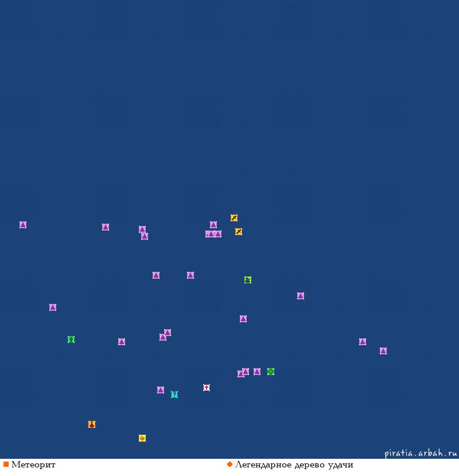
Task: Click the Метеорит legend label
Action: 33,465
